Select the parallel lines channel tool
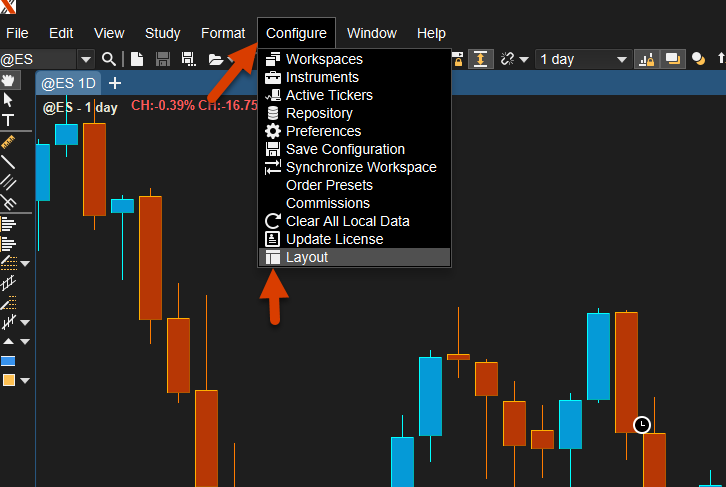Viewport: 726px width, 487px height. pos(9,181)
